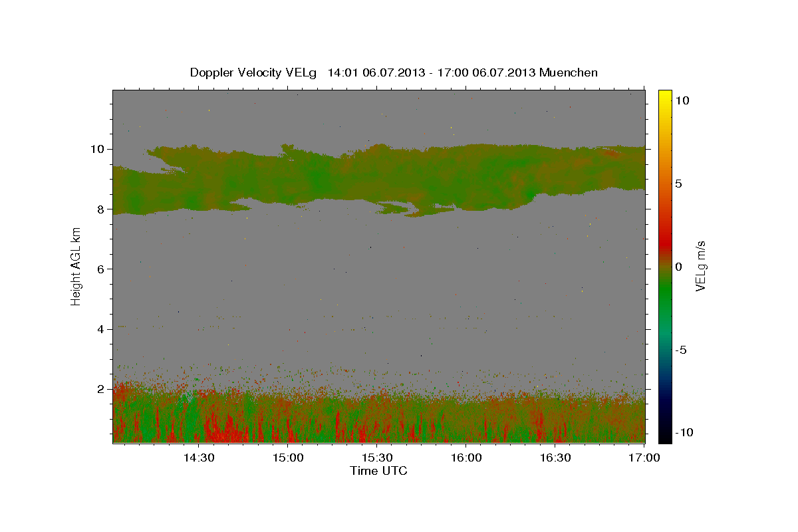The height and width of the screenshot is (532, 798).
Task: Click the 'Height AGL km' axis label
Action: pyautogui.click(x=76, y=266)
